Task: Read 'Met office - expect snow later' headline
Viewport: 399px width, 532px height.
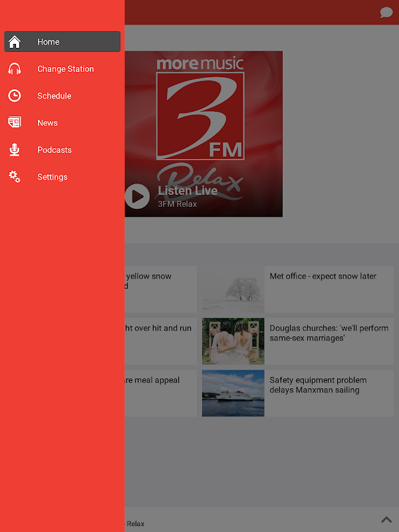Action: (x=323, y=276)
